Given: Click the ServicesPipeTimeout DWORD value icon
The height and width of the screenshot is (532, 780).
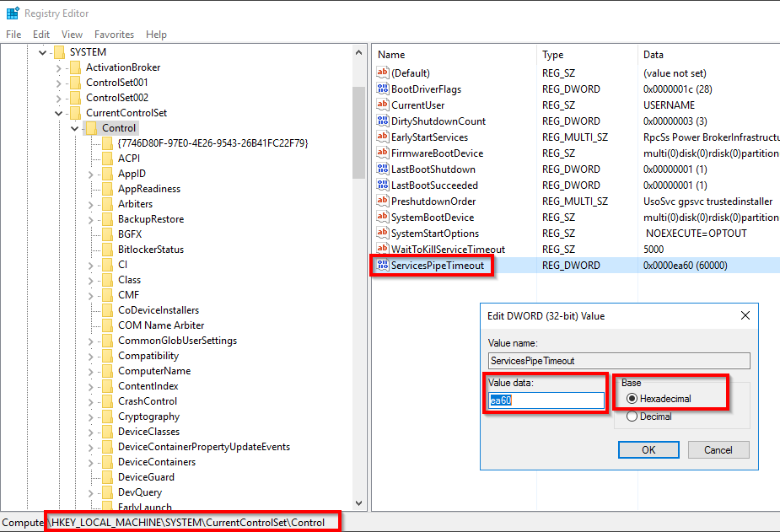Looking at the screenshot, I should pyautogui.click(x=383, y=266).
